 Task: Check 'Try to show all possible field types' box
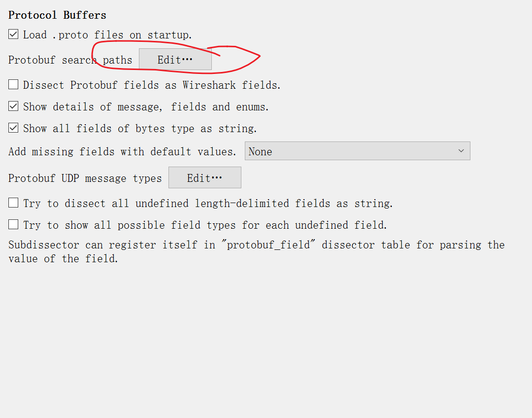click(13, 225)
